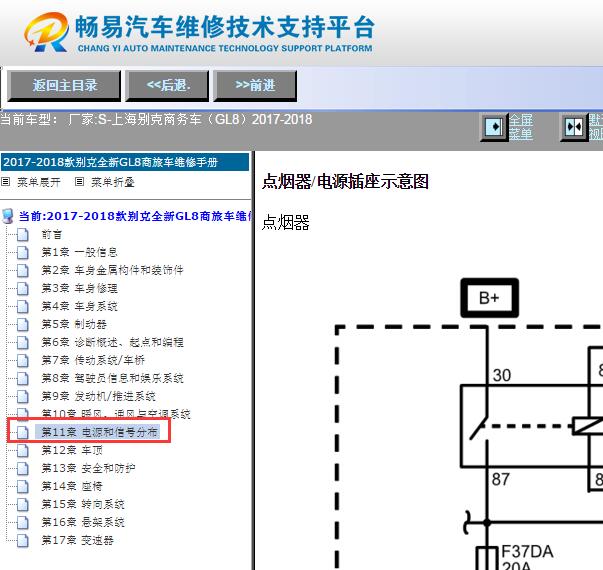Go forward with the >>前进 button
Image resolution: width=603 pixels, height=570 pixels.
(x=255, y=86)
